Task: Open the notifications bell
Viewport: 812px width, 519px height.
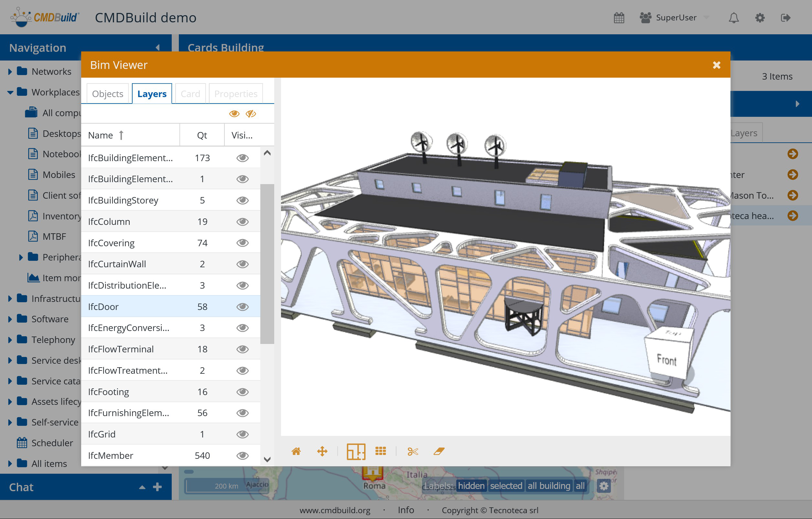Action: (x=733, y=17)
